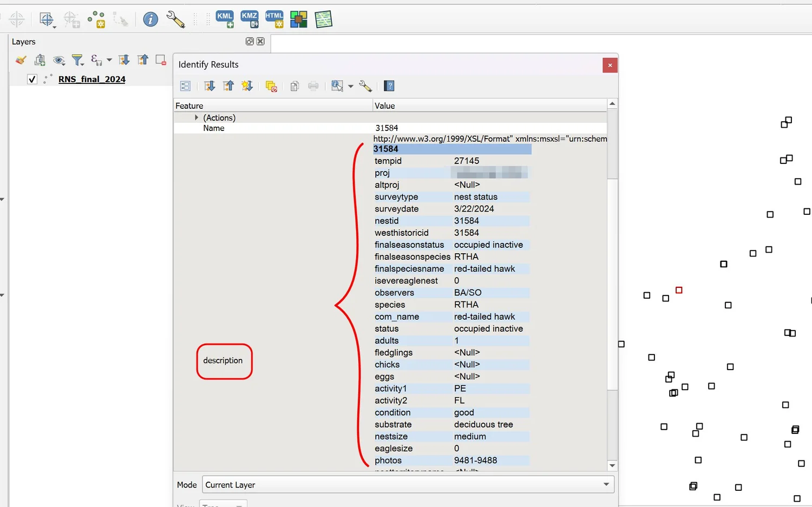Select the RNS_final_2024 layer name

91,79
